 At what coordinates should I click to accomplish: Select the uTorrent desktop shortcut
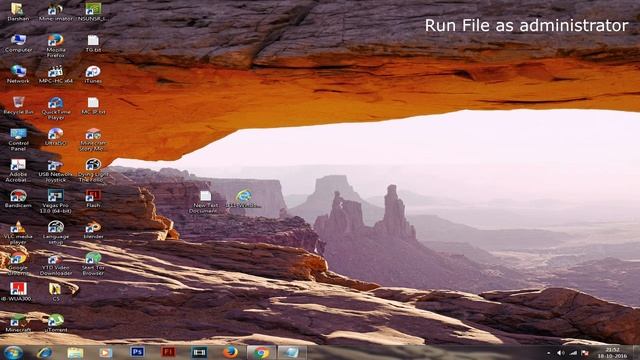coord(56,323)
